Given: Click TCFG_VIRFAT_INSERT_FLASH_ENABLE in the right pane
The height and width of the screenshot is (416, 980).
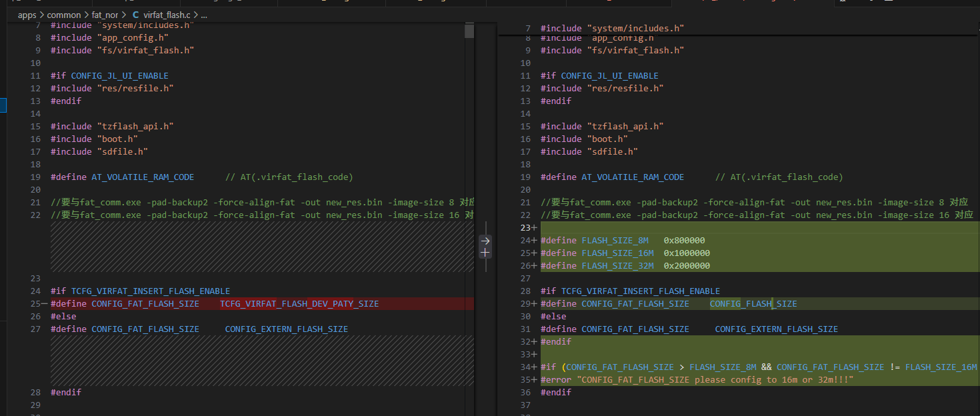Looking at the screenshot, I should point(641,291).
